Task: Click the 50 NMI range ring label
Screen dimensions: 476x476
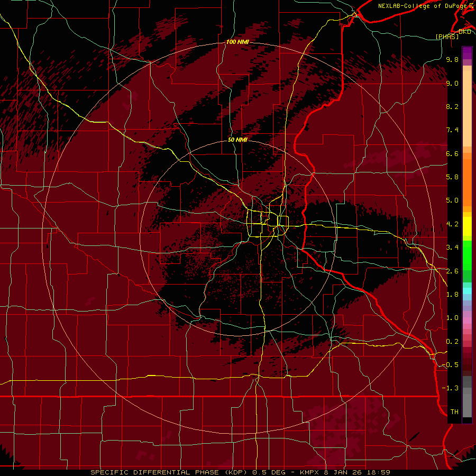Action: (237, 140)
